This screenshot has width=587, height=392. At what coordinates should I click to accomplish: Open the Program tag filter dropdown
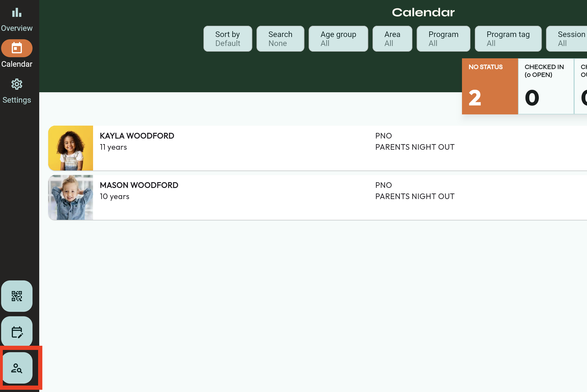508,39
